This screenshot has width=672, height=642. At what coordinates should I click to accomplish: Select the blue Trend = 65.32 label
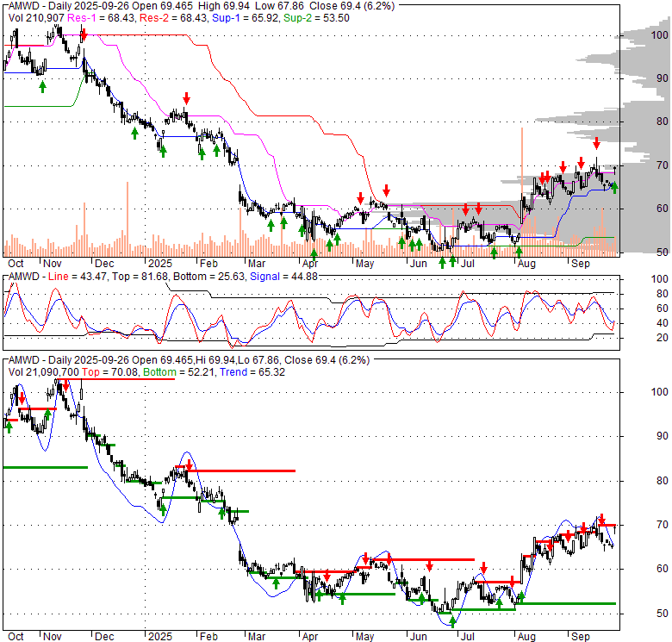pos(252,372)
